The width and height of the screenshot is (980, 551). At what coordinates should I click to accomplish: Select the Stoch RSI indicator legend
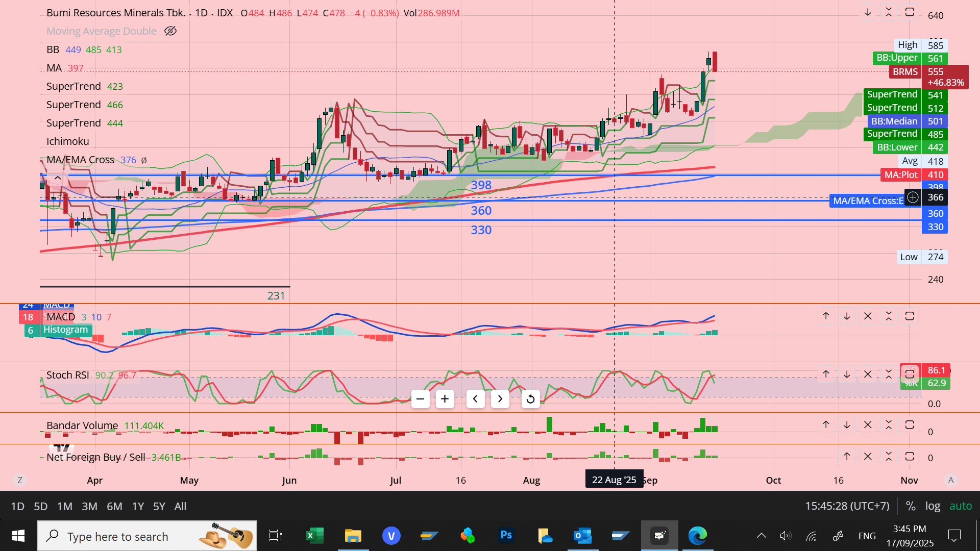point(68,375)
